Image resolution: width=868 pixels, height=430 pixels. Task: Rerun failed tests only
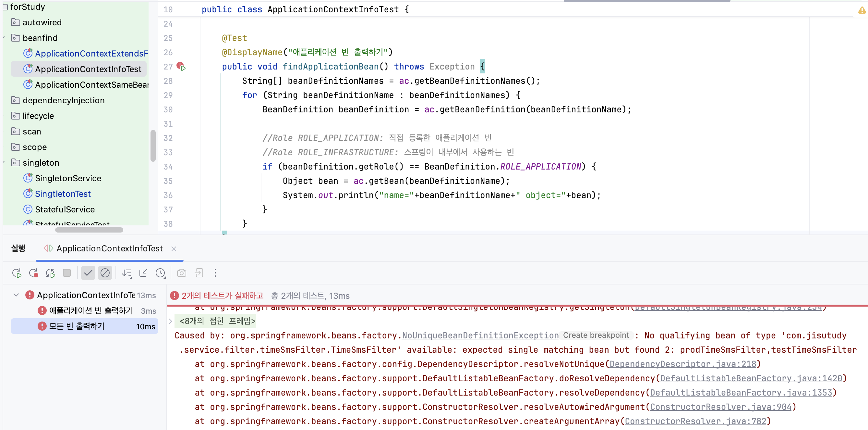pyautogui.click(x=33, y=273)
